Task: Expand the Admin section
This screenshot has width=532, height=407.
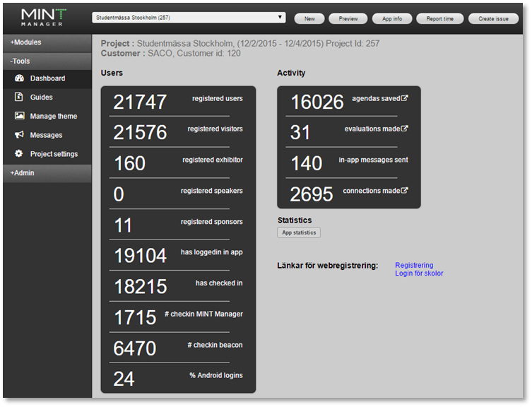Action: (47, 173)
